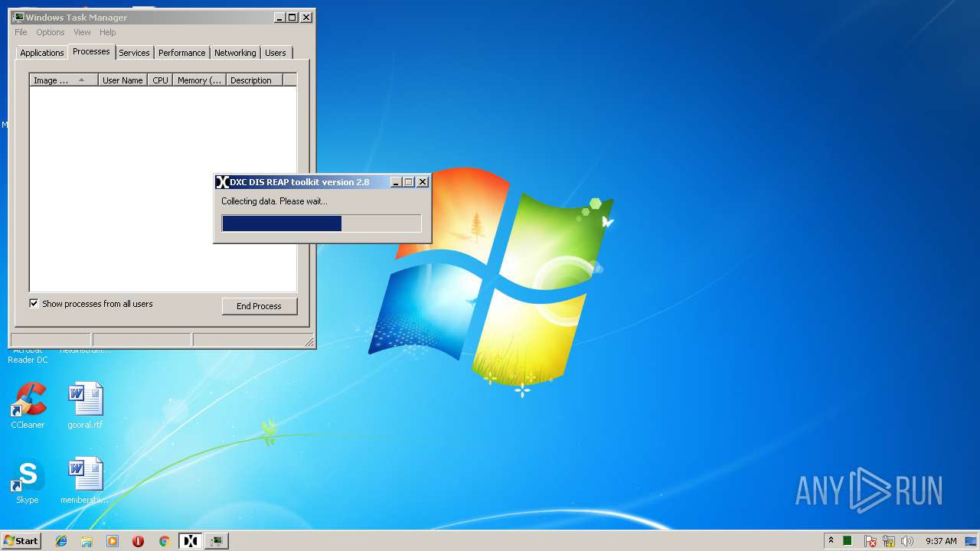Select the gooral.rtf desktop file
980x551 pixels.
point(85,406)
